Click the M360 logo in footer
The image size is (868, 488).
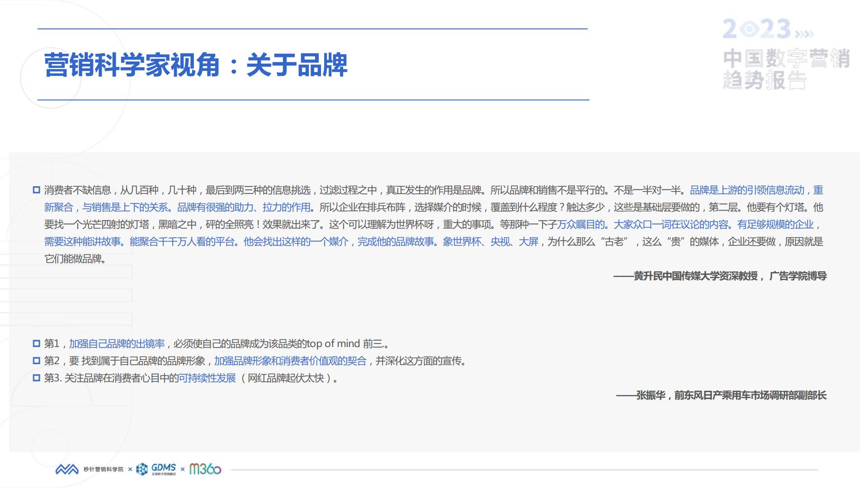(x=205, y=469)
